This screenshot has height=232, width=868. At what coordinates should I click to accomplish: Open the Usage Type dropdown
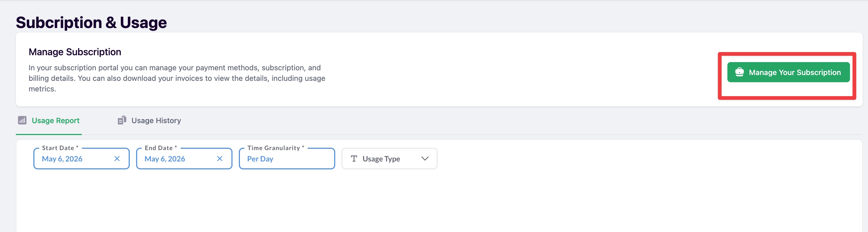(389, 159)
